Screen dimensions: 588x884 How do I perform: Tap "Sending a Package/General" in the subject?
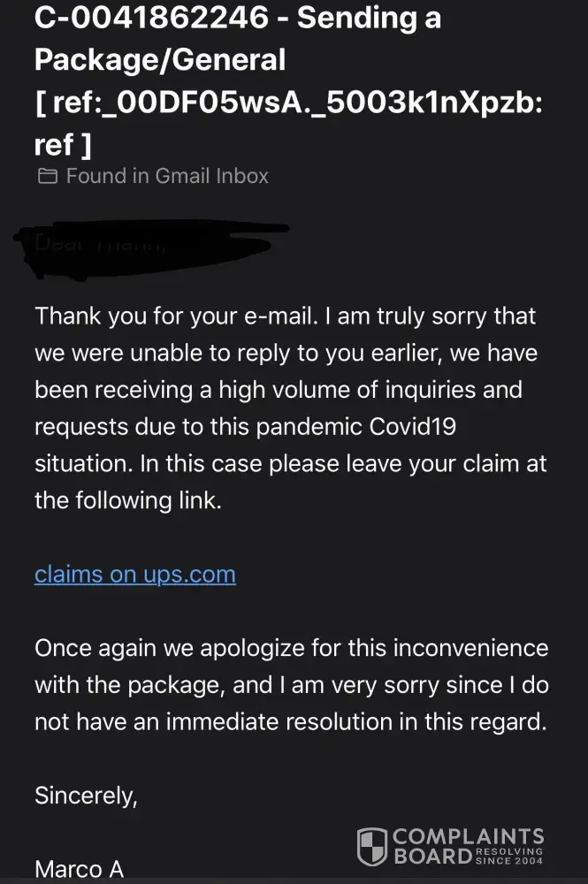coord(239,40)
